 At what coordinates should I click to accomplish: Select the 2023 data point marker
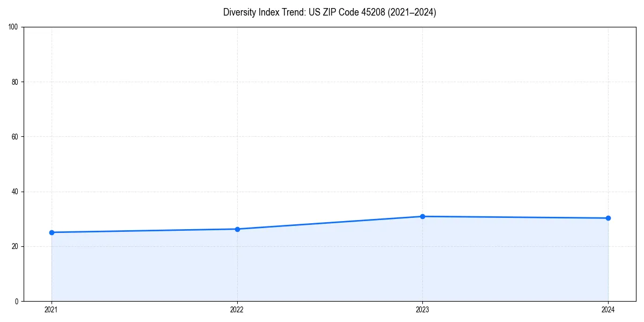pyautogui.click(x=423, y=216)
